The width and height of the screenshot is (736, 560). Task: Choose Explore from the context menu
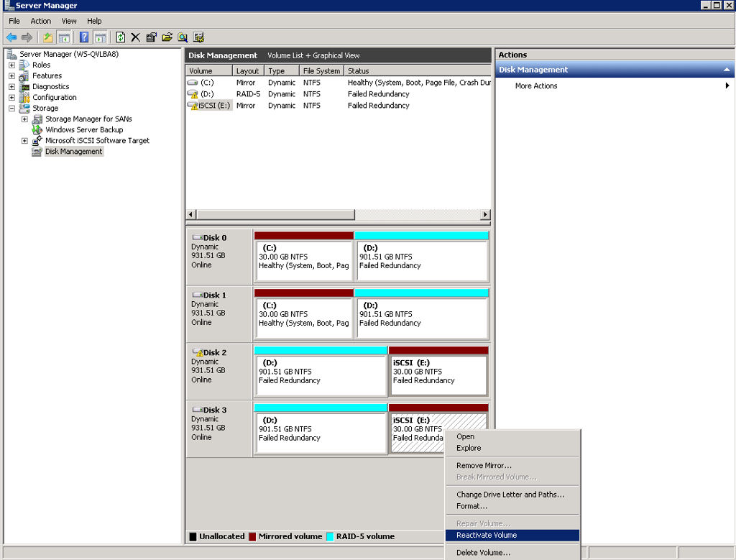[x=512, y=449]
